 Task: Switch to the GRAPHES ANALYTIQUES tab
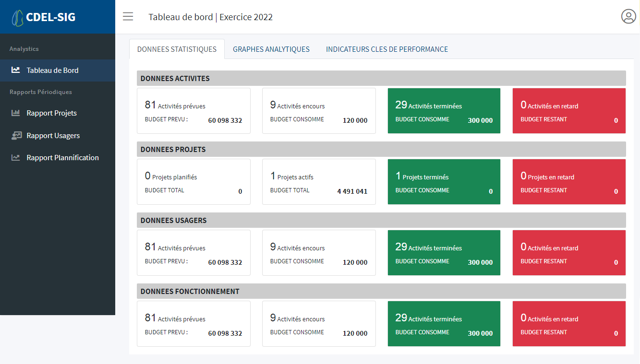(271, 49)
